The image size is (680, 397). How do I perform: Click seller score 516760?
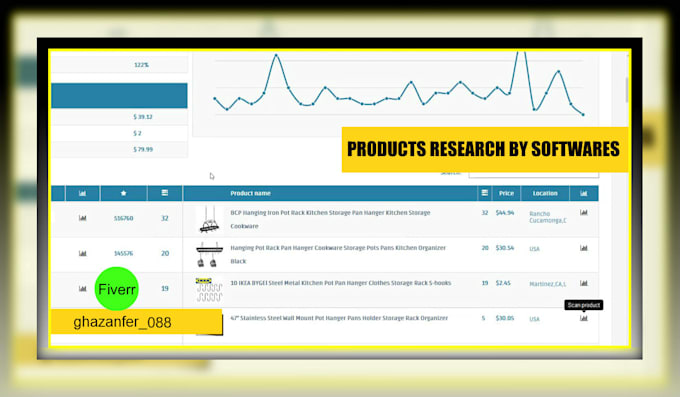[x=124, y=218]
